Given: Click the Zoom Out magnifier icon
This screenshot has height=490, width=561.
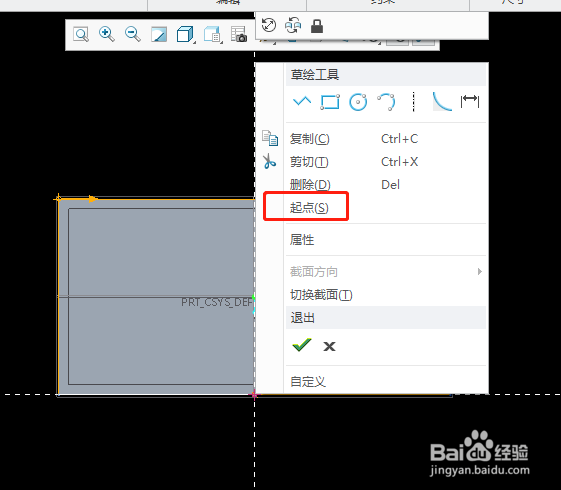Looking at the screenshot, I should pos(133,34).
